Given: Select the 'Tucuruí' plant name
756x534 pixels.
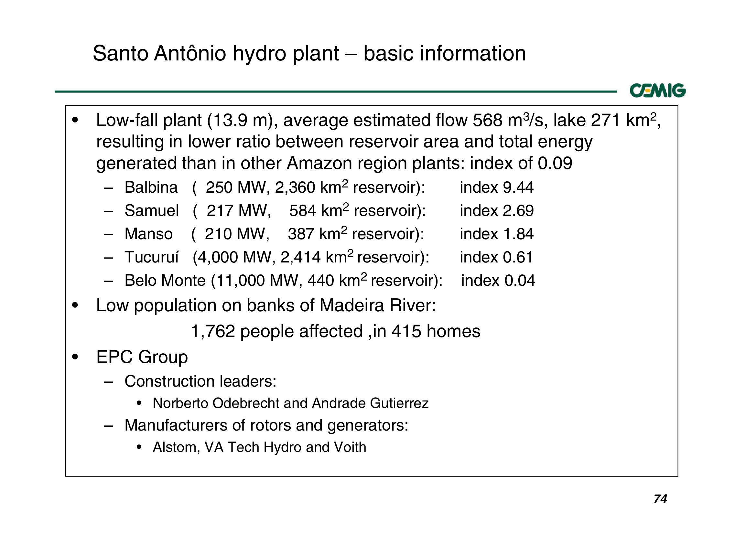Looking at the screenshot, I should (151, 257).
